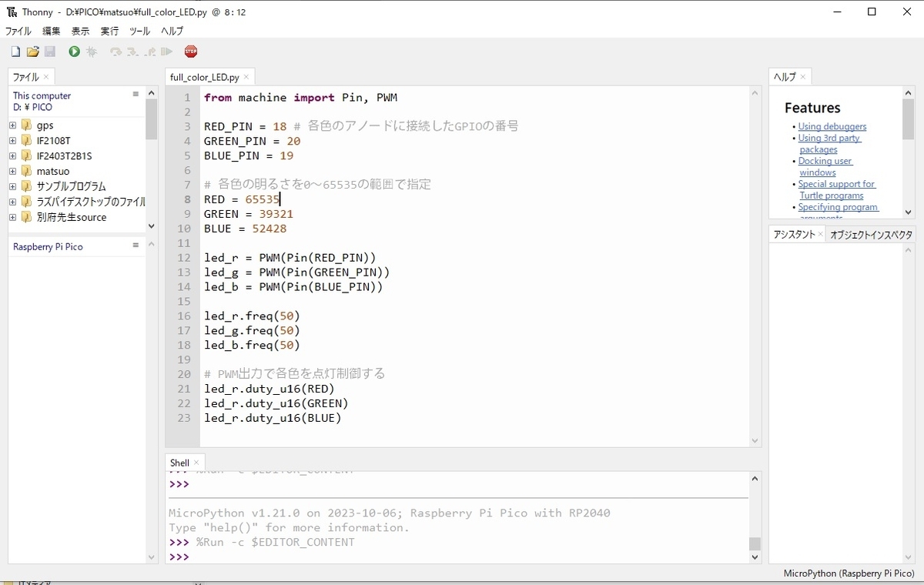This screenshot has height=585, width=924.
Task: Close the ヘルプ panel tab
Action: click(x=803, y=77)
